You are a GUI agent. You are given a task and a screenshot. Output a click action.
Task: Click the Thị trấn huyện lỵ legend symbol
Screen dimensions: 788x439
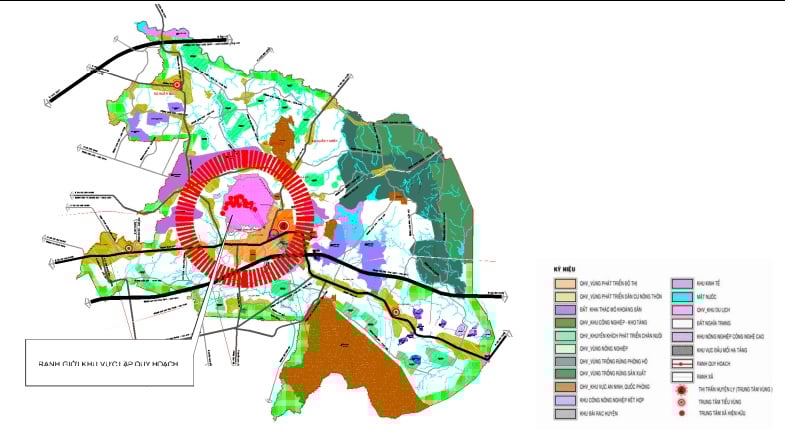pyautogui.click(x=680, y=387)
